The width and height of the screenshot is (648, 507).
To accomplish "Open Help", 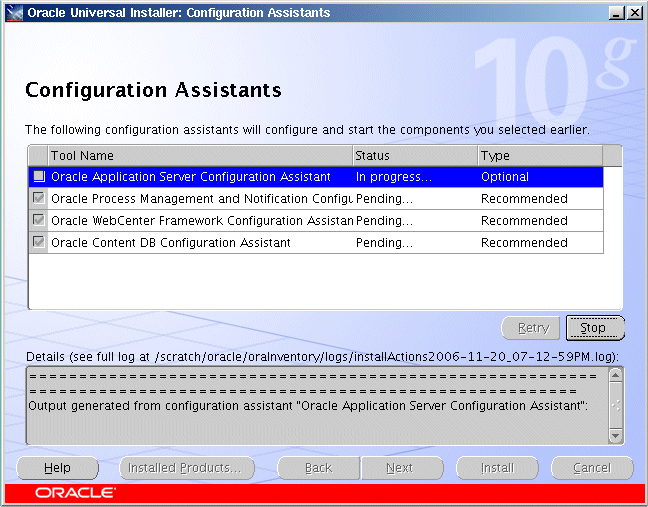I will (57, 468).
